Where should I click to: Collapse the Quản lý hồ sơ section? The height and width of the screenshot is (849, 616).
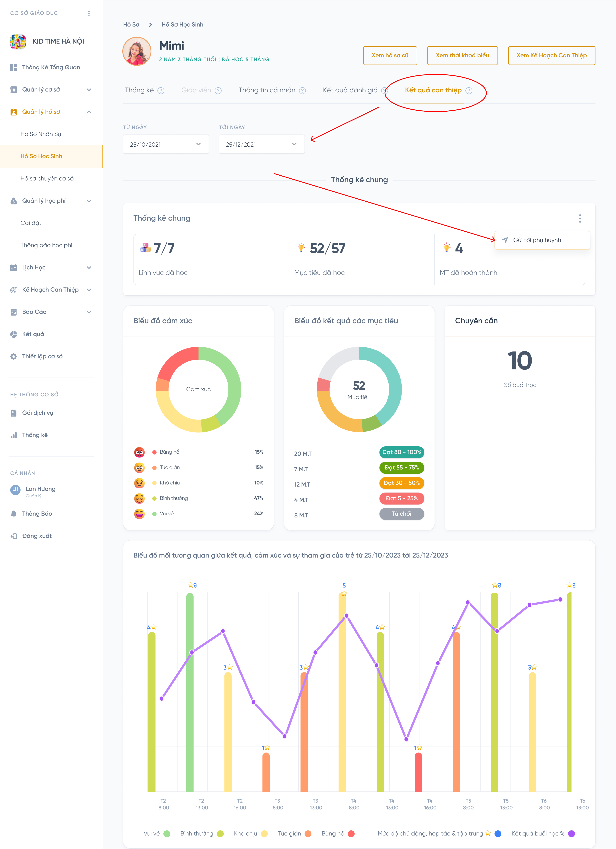pos(89,112)
